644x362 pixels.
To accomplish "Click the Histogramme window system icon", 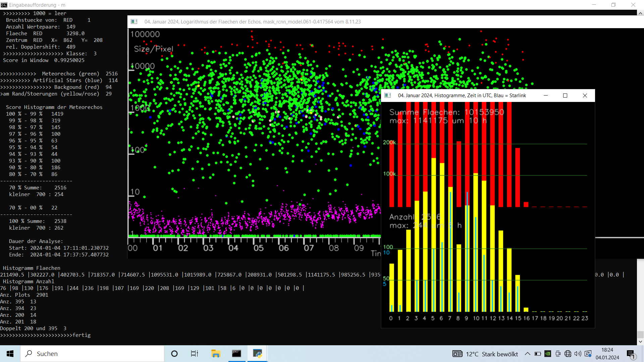I will pyautogui.click(x=388, y=96).
